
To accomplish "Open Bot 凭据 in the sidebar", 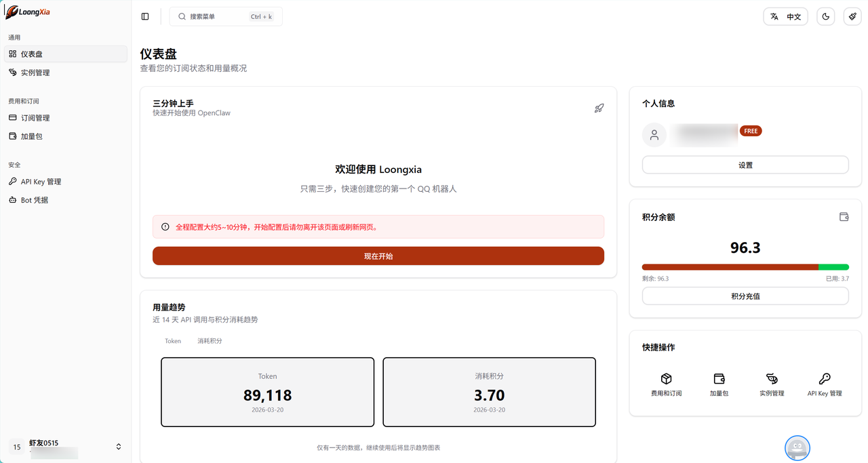I will (x=66, y=200).
